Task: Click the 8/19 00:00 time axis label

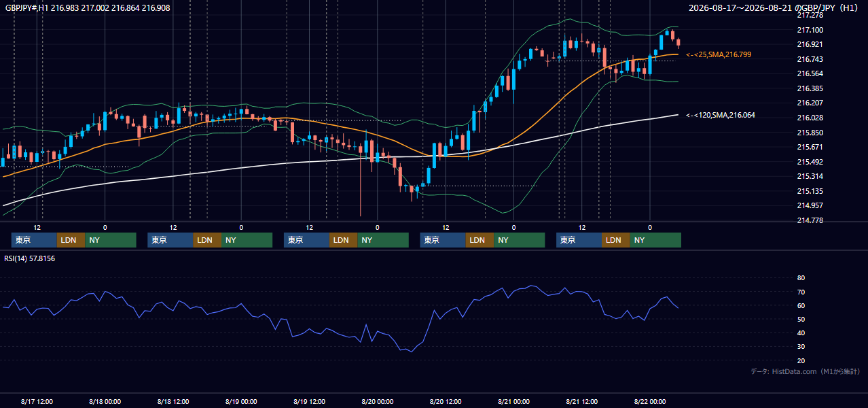Action: pos(241,401)
